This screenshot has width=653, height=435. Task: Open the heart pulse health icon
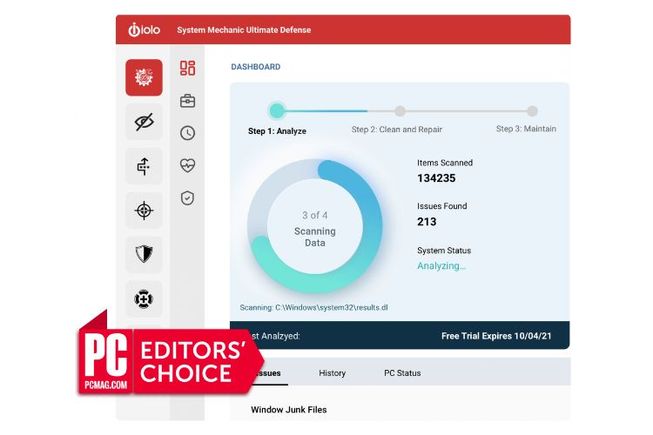click(x=187, y=165)
